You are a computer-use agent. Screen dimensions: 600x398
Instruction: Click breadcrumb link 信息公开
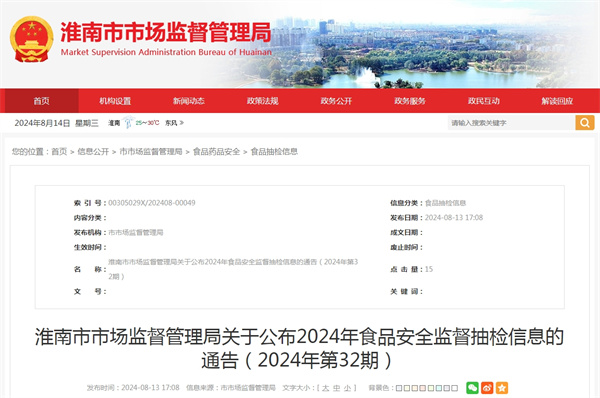coord(93,152)
